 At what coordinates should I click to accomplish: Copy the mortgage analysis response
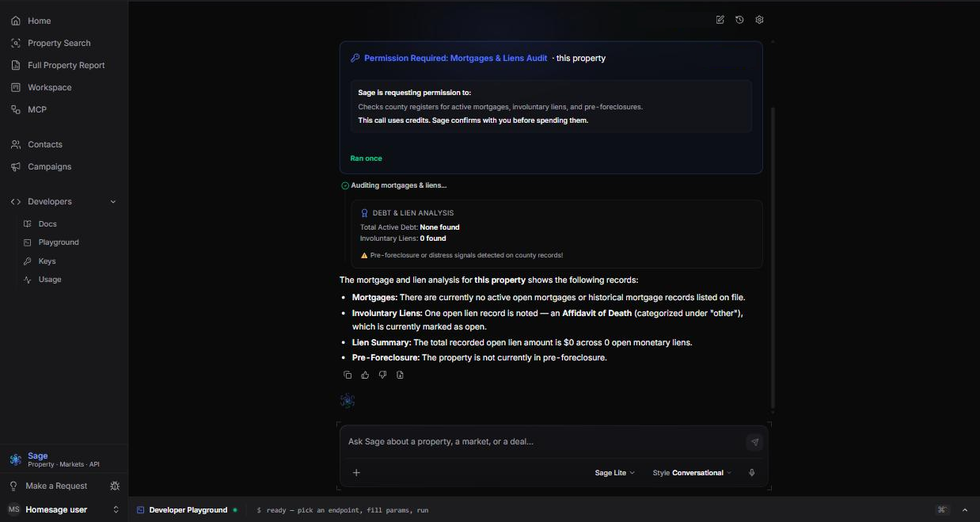click(x=348, y=375)
